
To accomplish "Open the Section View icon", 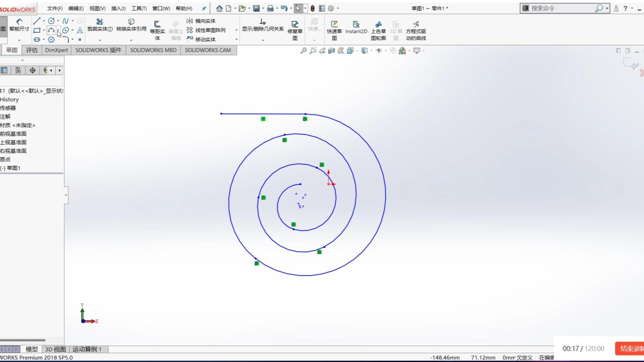I will pyautogui.click(x=331, y=50).
